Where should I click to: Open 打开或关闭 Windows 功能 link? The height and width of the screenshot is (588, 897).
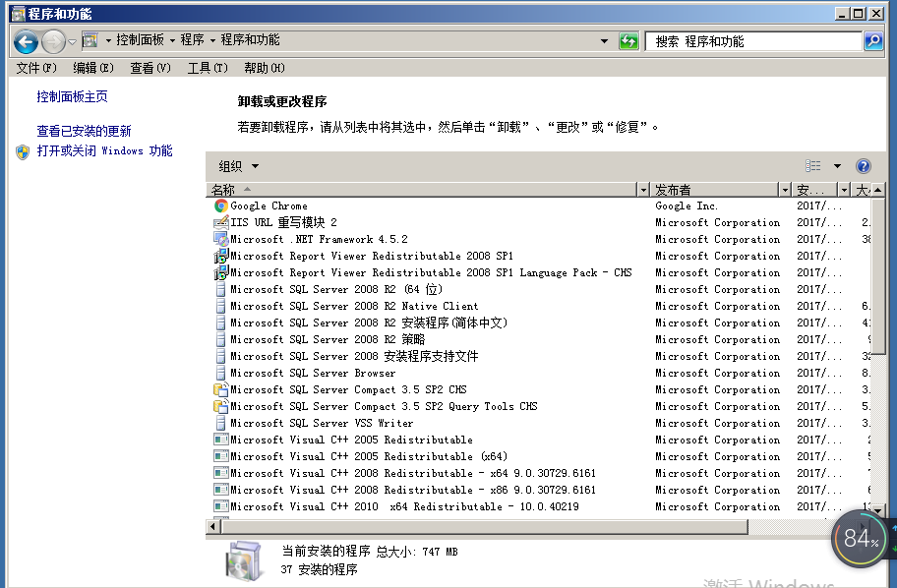point(104,151)
